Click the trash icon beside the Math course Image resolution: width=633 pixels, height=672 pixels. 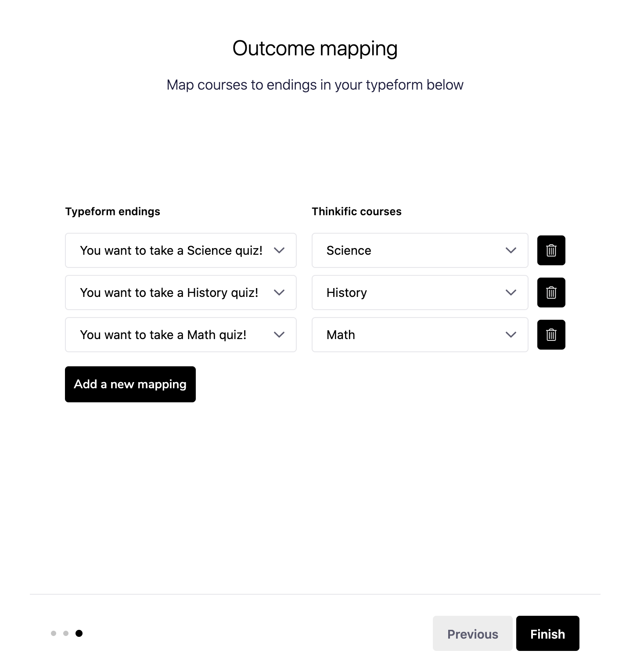[551, 335]
